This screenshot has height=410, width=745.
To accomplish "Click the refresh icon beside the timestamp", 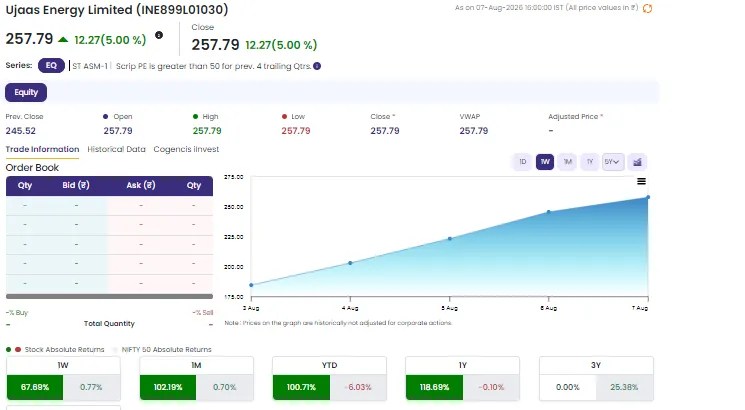I will pos(647,8).
